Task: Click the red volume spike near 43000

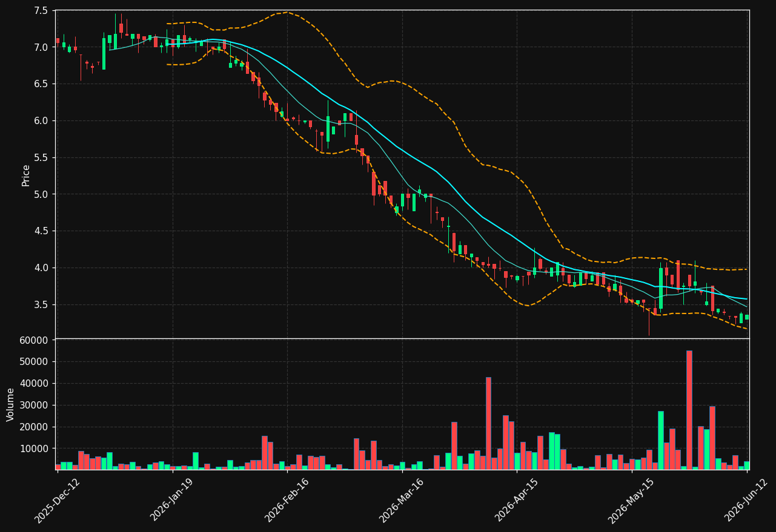Action: [488, 424]
